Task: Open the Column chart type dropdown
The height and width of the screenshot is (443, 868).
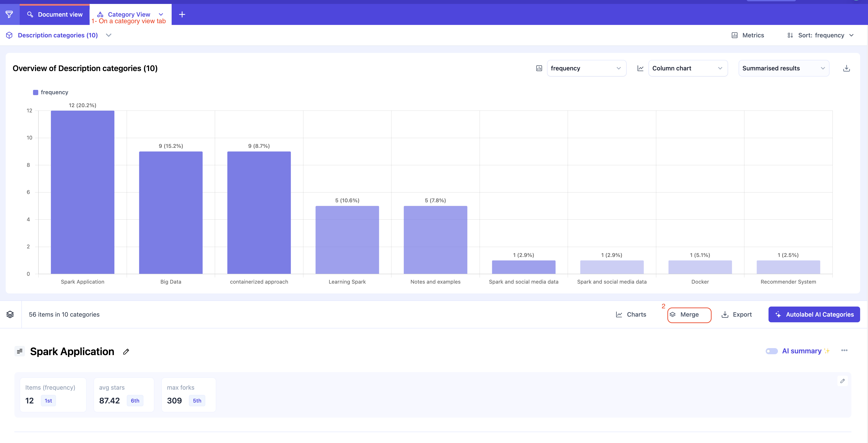Action: [688, 68]
